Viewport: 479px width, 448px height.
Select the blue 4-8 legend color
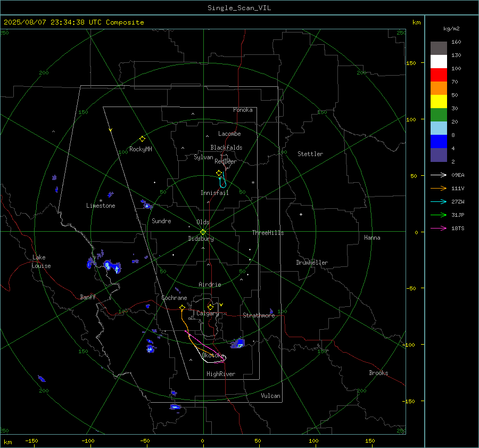pyautogui.click(x=439, y=142)
